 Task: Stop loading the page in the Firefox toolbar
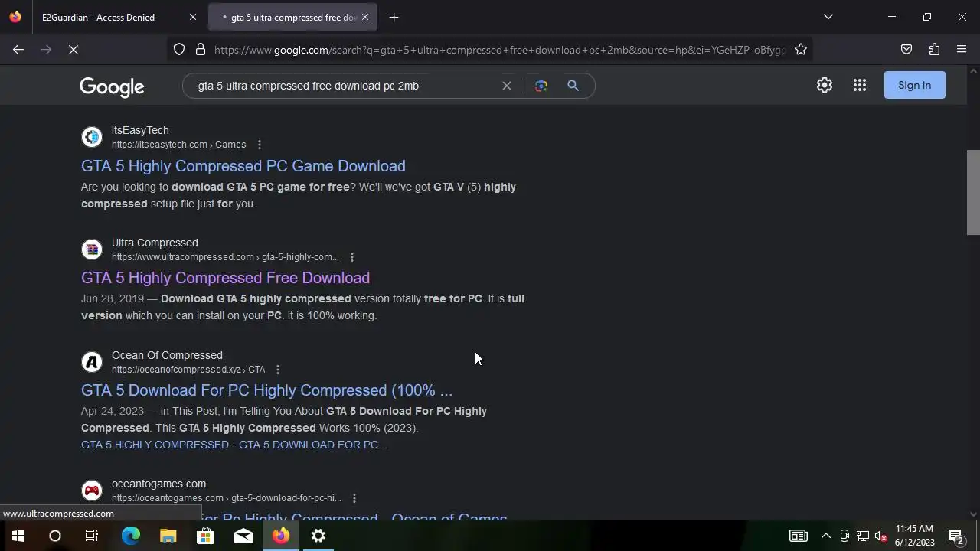pos(73,50)
